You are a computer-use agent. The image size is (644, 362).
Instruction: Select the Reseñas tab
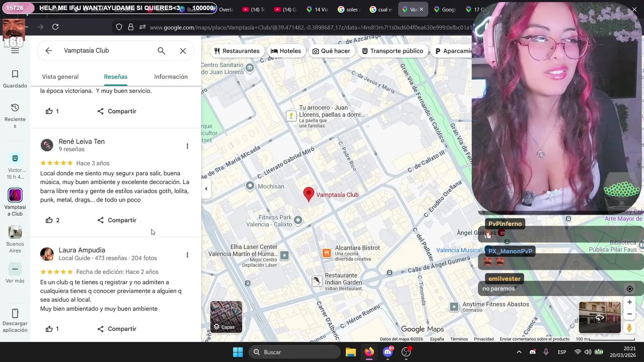(x=116, y=77)
